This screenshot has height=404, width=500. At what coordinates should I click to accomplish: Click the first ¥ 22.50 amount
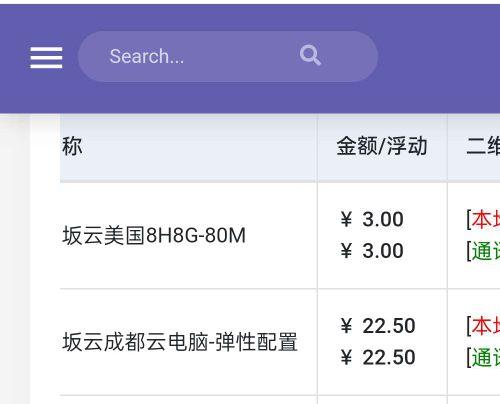[x=378, y=326]
